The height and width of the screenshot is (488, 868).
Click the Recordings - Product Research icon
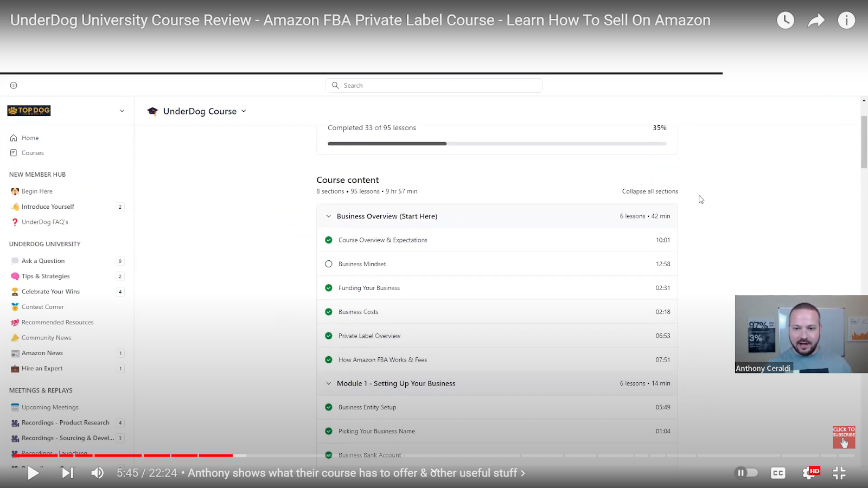pos(15,423)
